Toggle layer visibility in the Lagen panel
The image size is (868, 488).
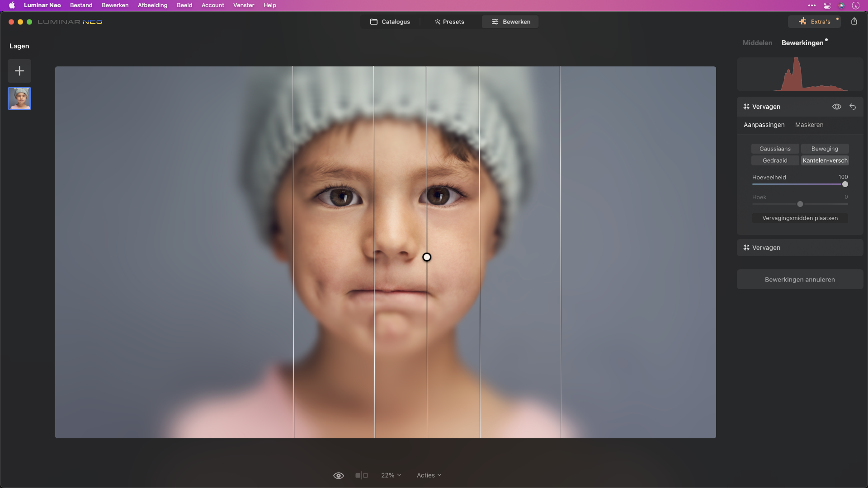19,99
